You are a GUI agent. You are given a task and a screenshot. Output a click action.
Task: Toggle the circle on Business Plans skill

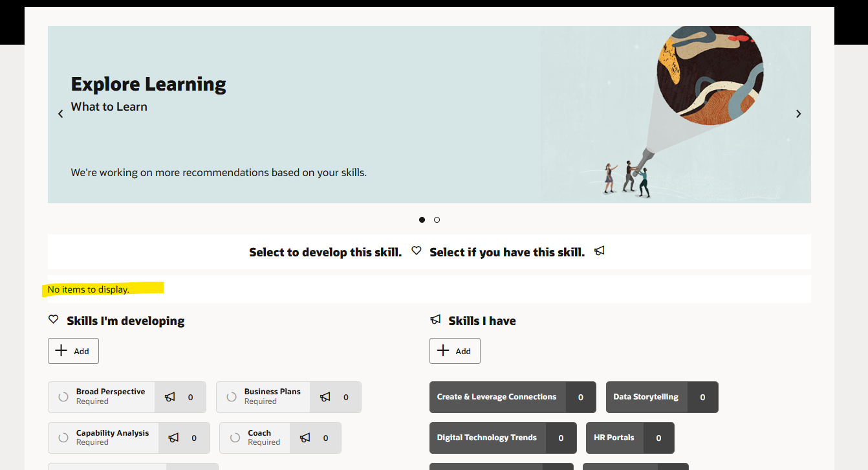[232, 397]
